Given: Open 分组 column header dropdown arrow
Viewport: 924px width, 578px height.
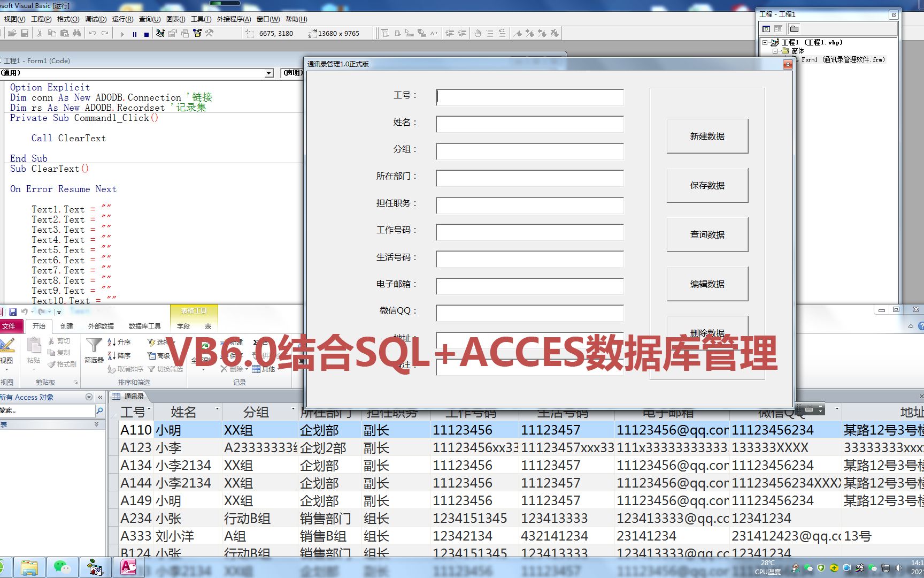Looking at the screenshot, I should pos(293,409).
